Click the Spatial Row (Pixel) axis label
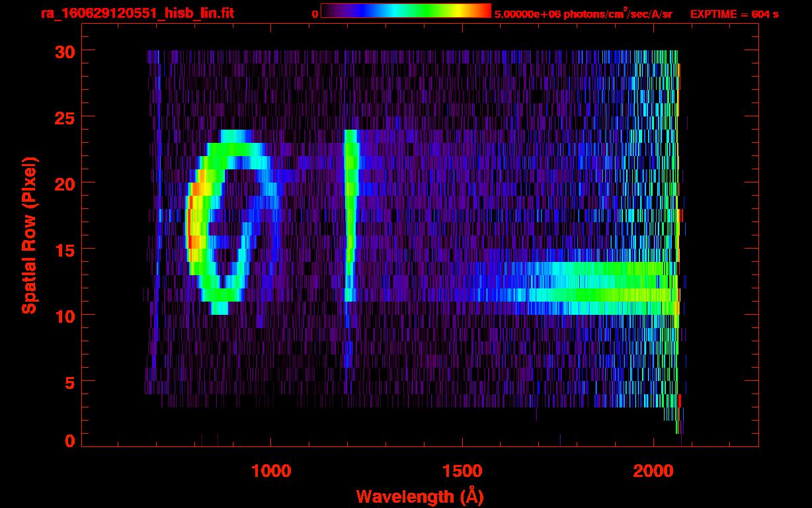Screen dimensions: 812x508 point(28,235)
